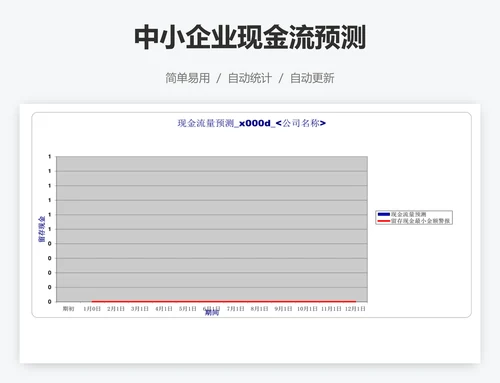Click the x-axis label 4月1日
This screenshot has height=383, width=500.
click(x=164, y=309)
